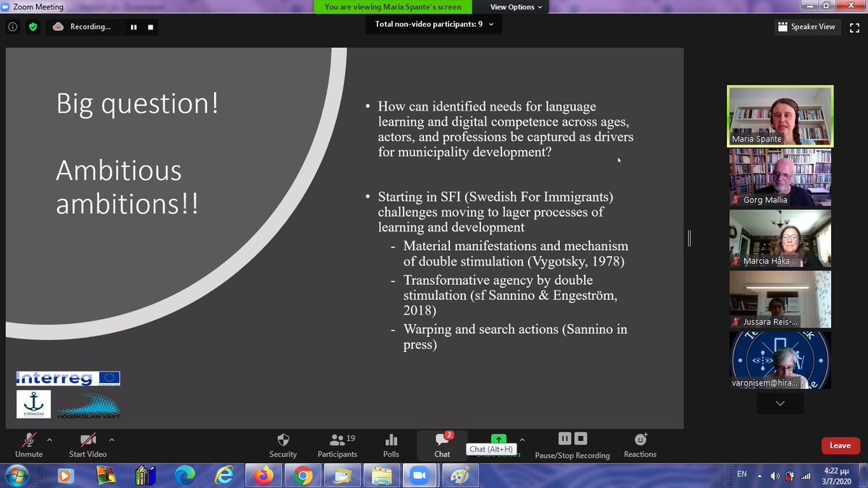
Task: Unmute the microphone
Action: pyautogui.click(x=29, y=445)
